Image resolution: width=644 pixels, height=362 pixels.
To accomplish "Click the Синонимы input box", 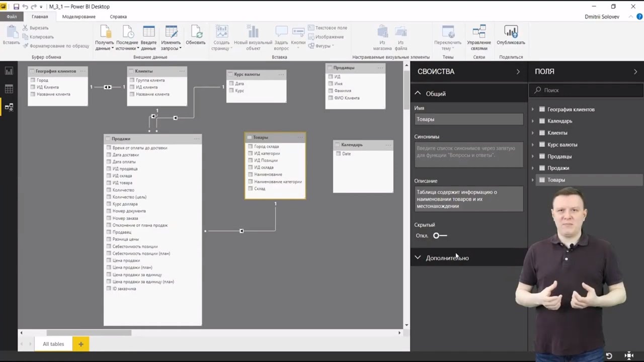I will 468,155.
